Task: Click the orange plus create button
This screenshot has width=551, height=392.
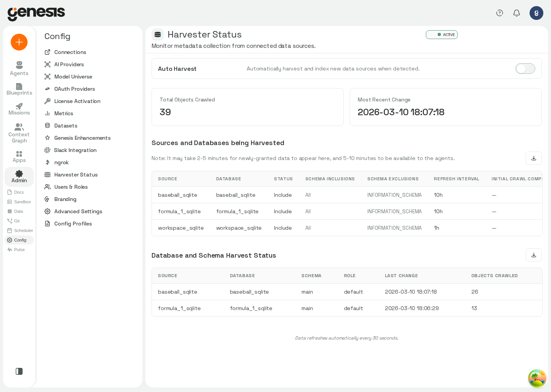Action: point(19,42)
